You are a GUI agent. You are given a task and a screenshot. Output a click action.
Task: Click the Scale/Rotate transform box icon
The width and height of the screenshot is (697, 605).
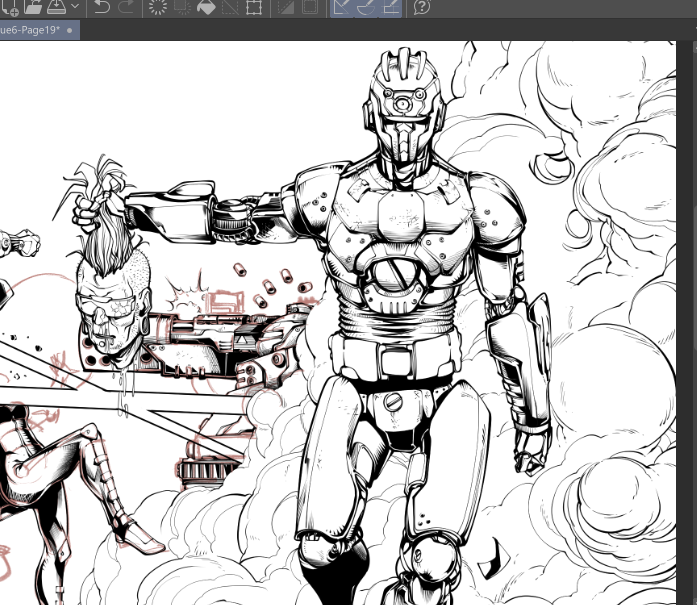[254, 6]
